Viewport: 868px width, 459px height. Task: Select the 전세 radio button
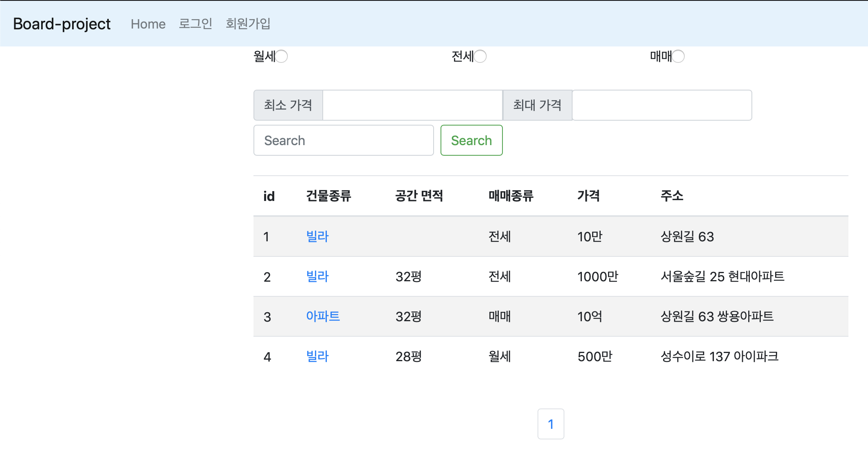[480, 56]
